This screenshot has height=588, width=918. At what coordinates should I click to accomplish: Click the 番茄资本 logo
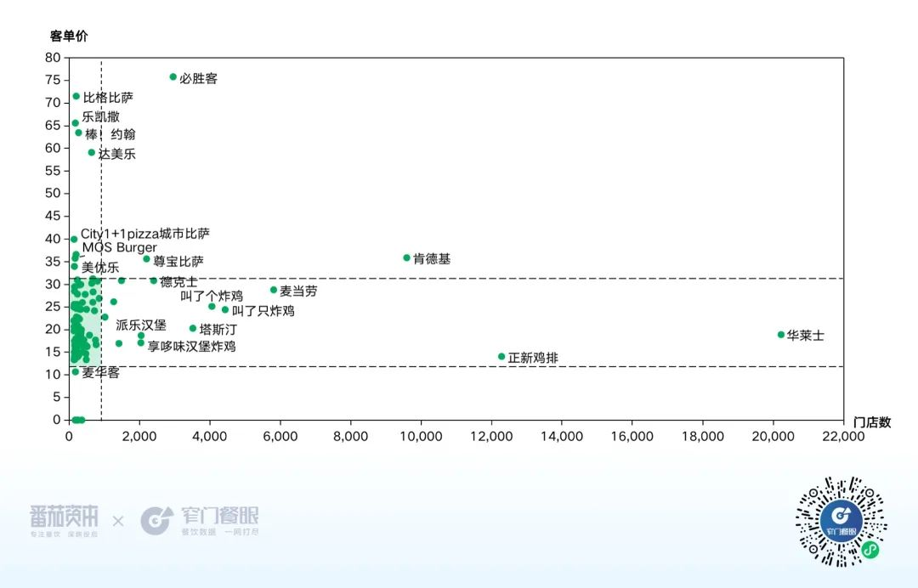pos(64,521)
